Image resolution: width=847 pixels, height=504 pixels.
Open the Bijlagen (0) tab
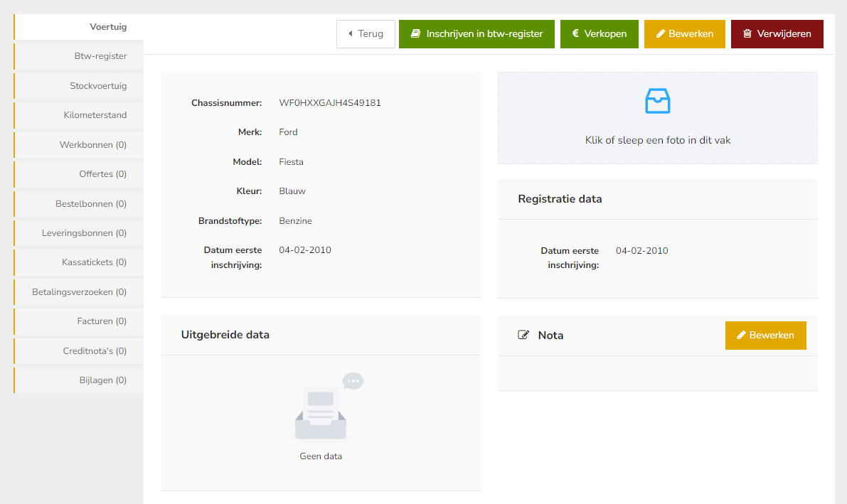tap(102, 380)
